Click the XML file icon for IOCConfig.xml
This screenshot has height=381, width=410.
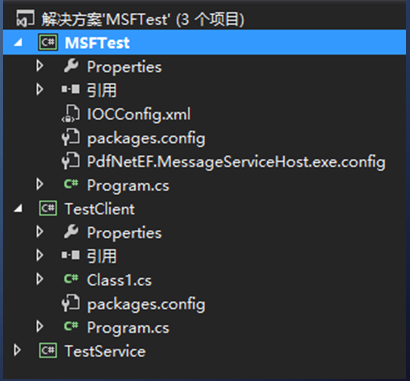pyautogui.click(x=71, y=114)
